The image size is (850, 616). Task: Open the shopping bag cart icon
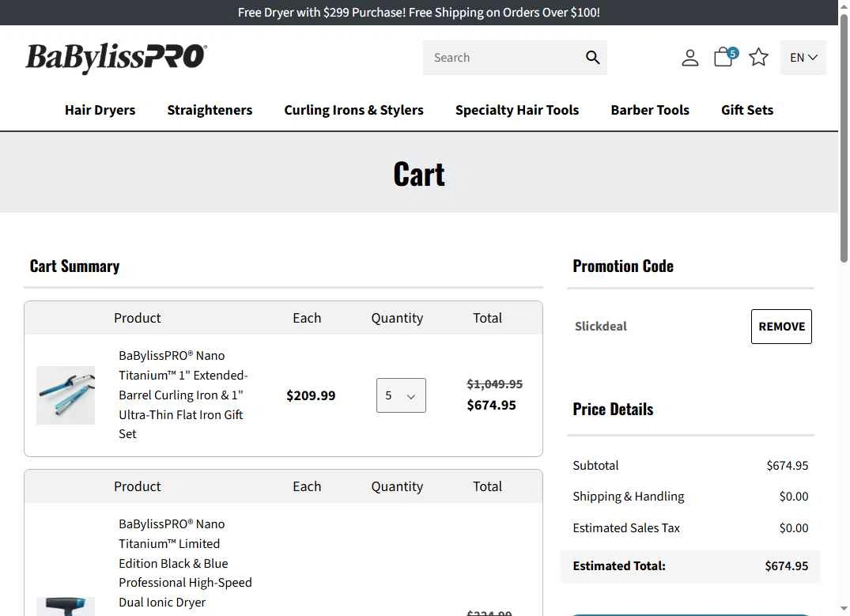[725, 57]
